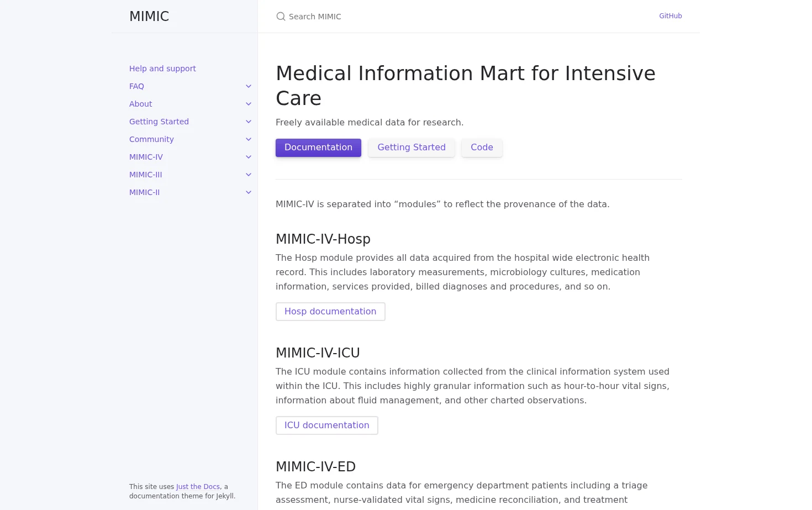This screenshot has width=812, height=510.
Task: Go to the About sidebar link
Action: point(140,104)
